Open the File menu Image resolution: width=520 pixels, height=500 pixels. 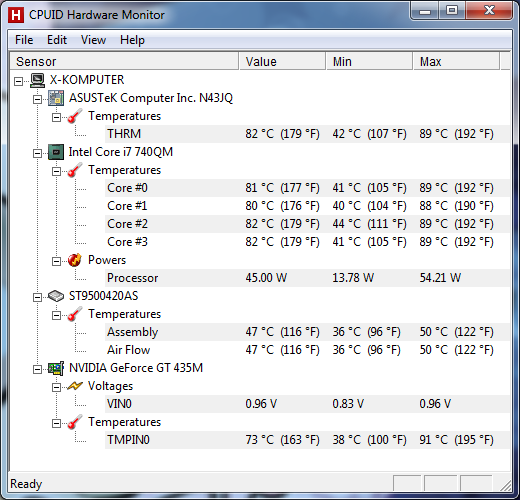pyautogui.click(x=24, y=40)
